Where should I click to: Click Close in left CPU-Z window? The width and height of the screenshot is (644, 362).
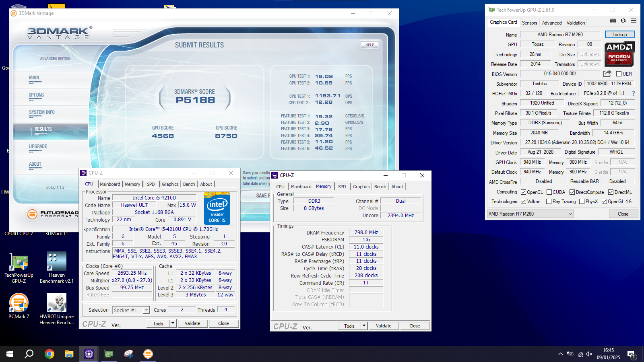(223, 323)
